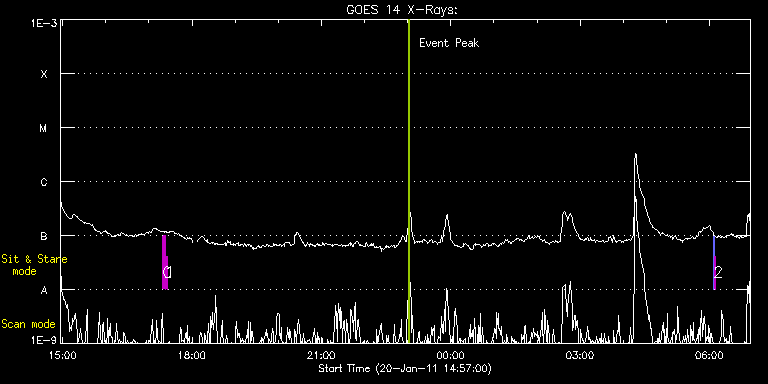Image resolution: width=768 pixels, height=384 pixels.
Task: Click the M flare class axis label
Action: pos(44,128)
